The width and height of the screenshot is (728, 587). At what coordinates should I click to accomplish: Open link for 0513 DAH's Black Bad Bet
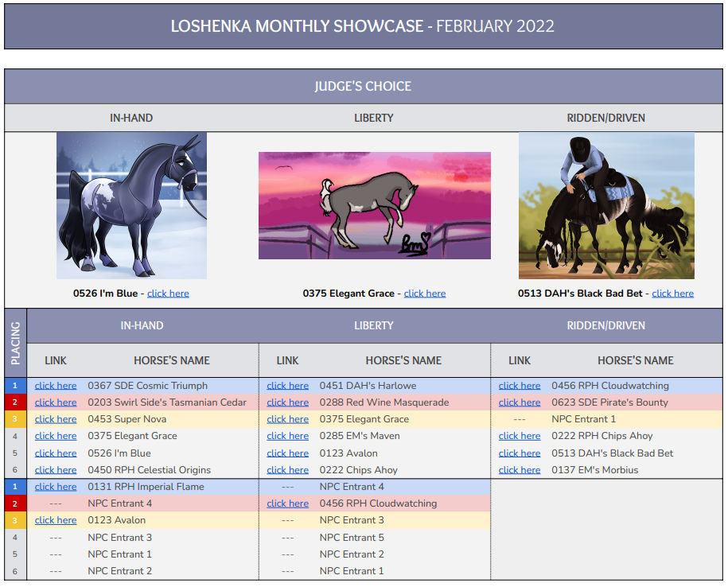(x=672, y=293)
